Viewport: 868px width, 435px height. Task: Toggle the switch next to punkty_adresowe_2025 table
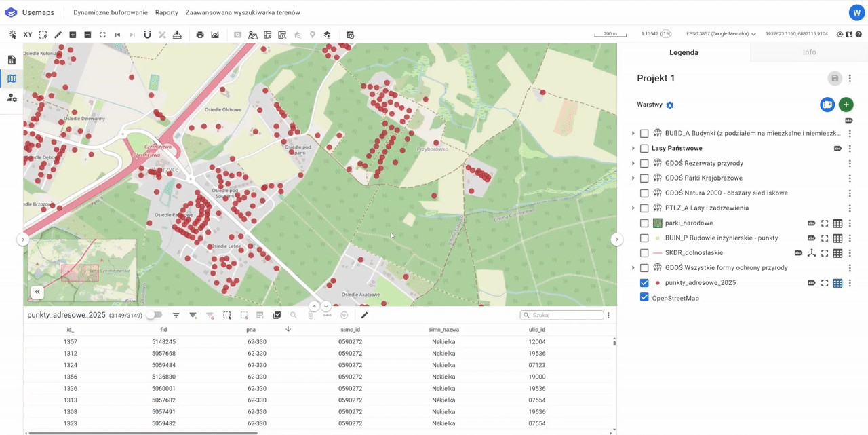155,315
